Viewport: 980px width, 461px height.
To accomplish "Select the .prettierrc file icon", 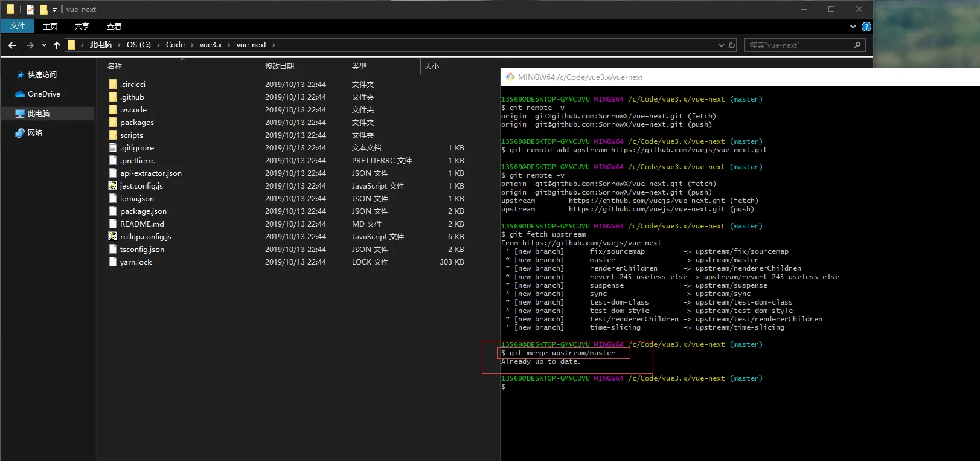I will pos(113,160).
